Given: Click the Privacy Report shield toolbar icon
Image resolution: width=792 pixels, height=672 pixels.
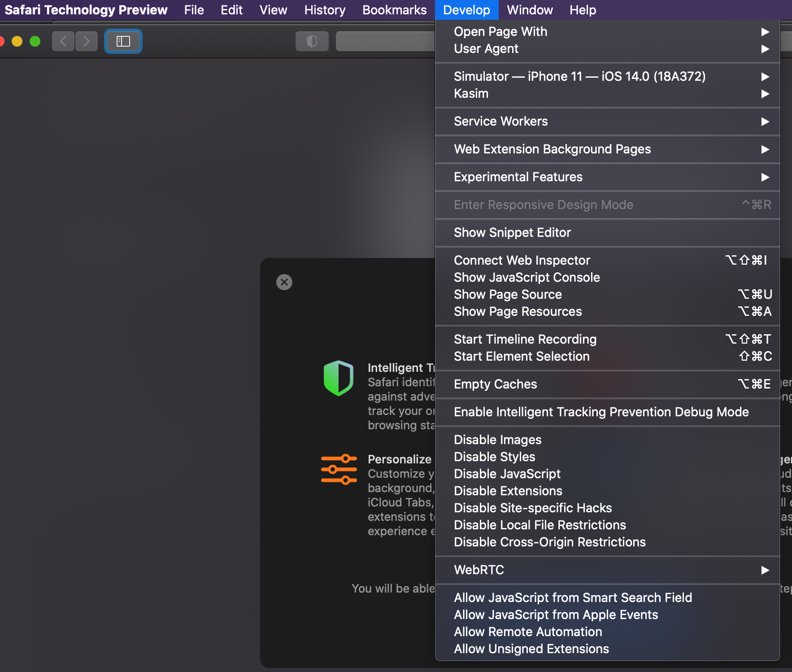Looking at the screenshot, I should coord(312,41).
